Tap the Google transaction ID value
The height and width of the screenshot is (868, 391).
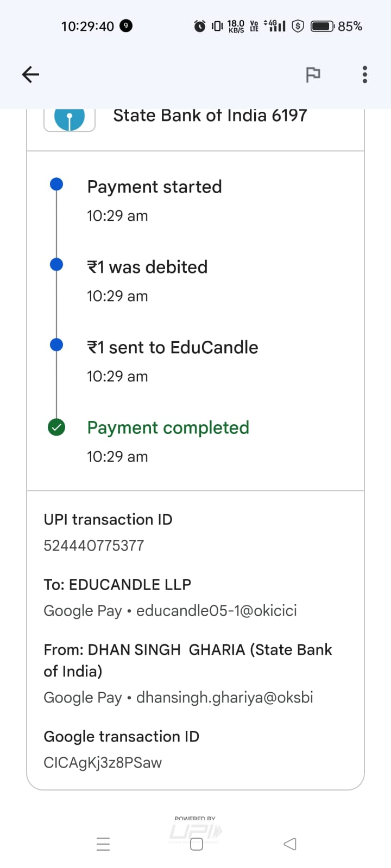pos(103,762)
